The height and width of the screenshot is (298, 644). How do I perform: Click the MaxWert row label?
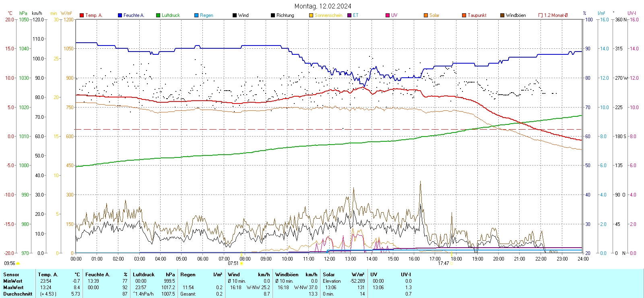coord(13,288)
